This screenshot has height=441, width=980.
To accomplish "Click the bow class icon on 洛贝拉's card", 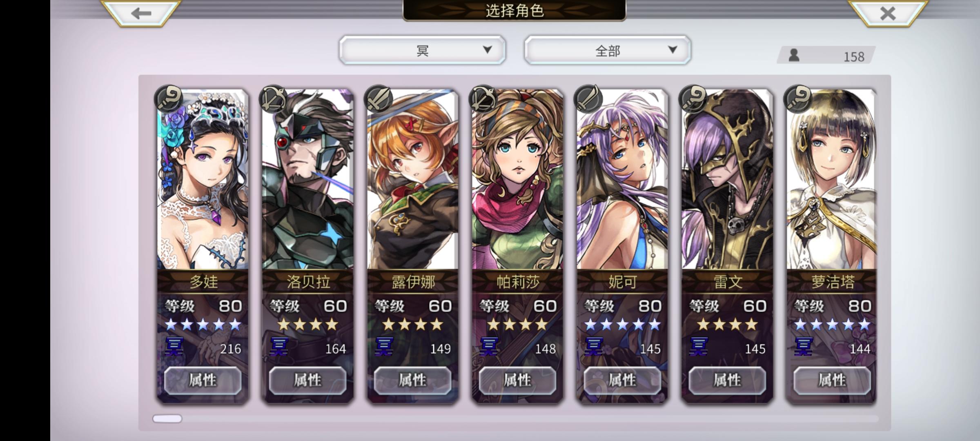I will 273,99.
